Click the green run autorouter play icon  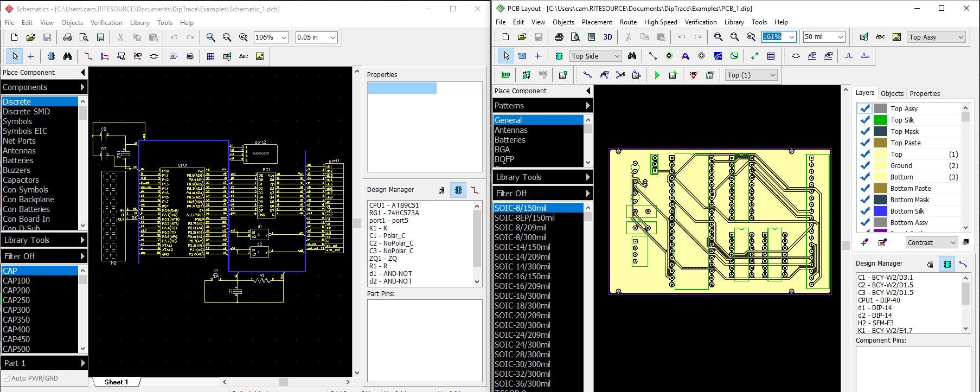[657, 75]
